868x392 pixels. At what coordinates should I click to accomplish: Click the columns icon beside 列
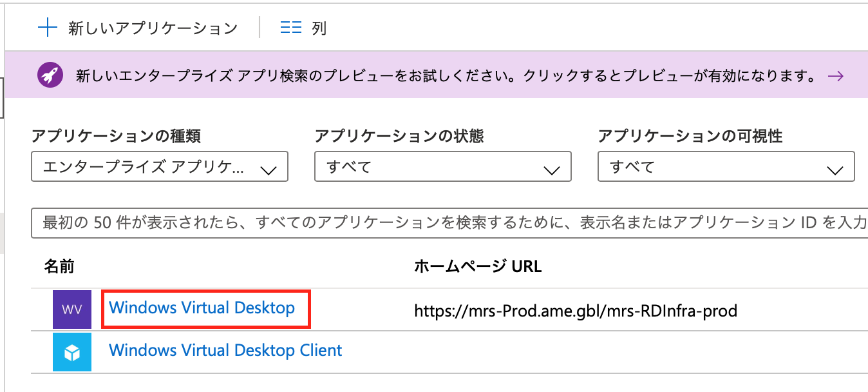pyautogui.click(x=290, y=27)
